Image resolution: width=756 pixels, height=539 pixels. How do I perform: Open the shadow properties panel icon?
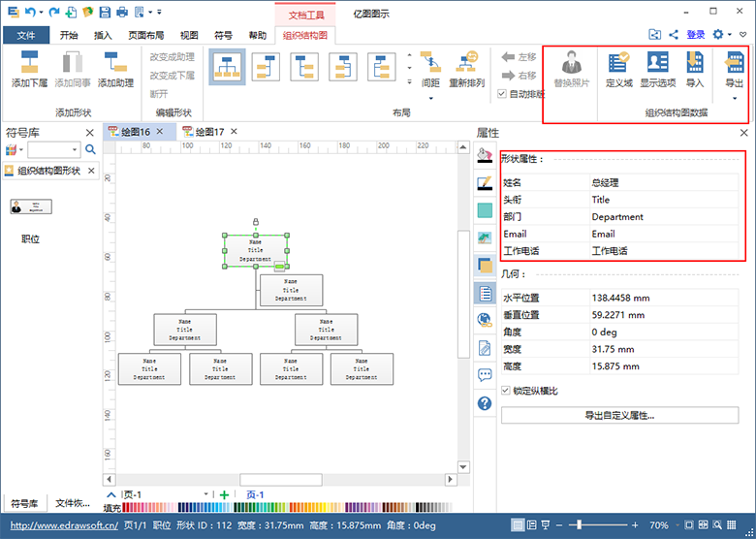[x=485, y=266]
